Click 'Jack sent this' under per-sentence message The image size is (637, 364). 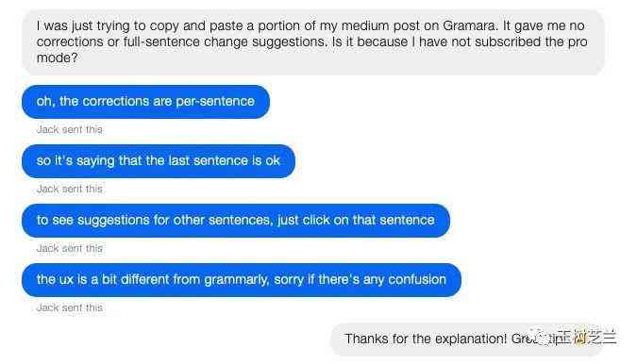[70, 129]
